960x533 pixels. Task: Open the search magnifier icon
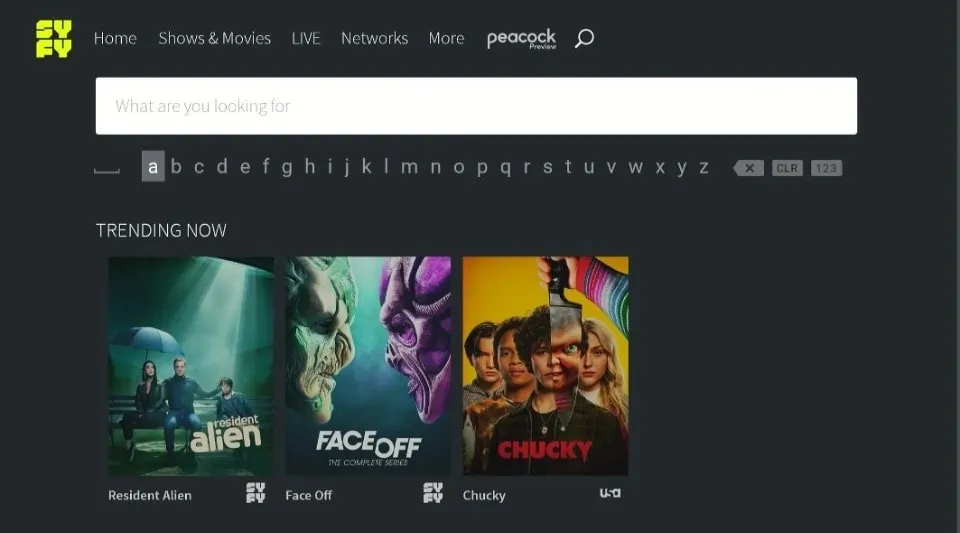point(584,39)
